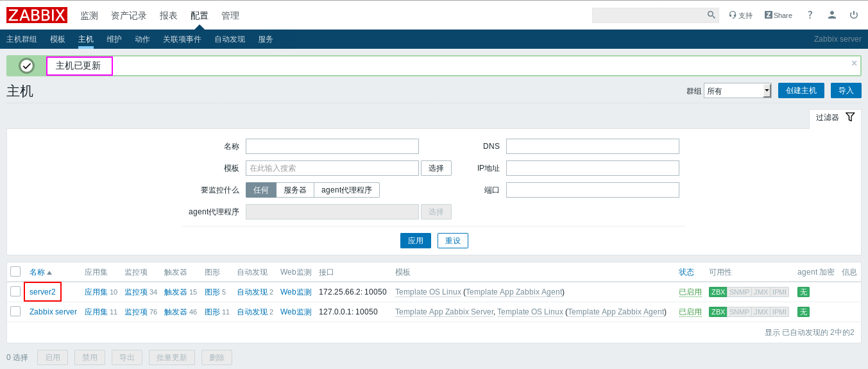Go to 维护 submenu
Screen dimensions: 868x369
114,39
